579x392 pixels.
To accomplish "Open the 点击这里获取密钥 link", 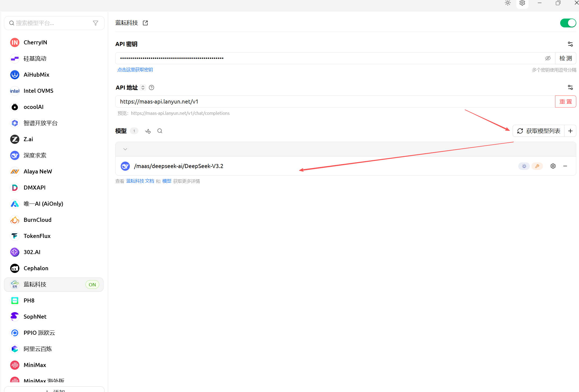I will pyautogui.click(x=135, y=70).
